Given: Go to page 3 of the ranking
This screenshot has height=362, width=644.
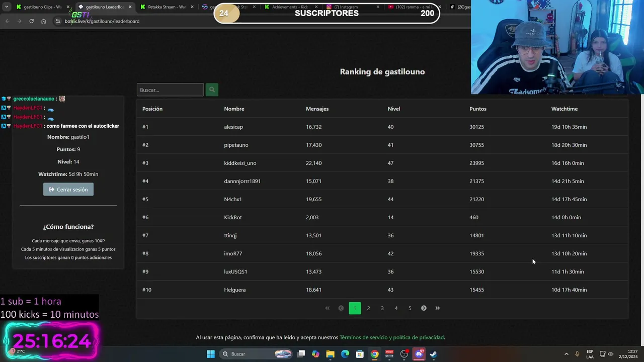Looking at the screenshot, I should pos(382,308).
